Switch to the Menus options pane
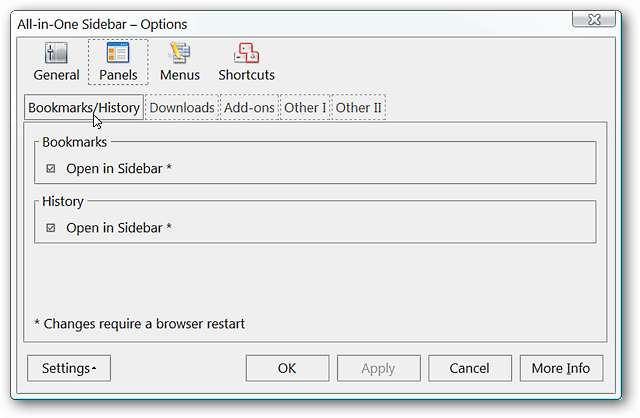Screen dimensions: 640x418 [x=180, y=62]
